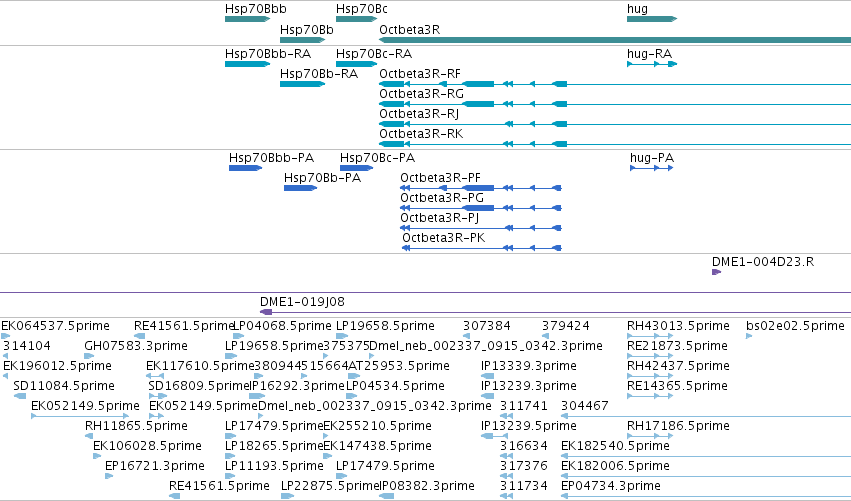Click the LP18265.5prime label
851x501 pixels.
[x=274, y=446]
